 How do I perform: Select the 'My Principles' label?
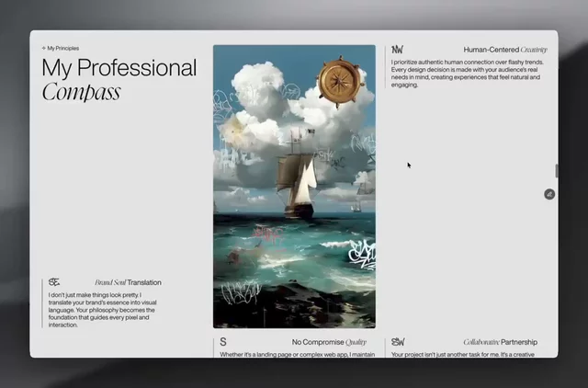click(x=63, y=48)
